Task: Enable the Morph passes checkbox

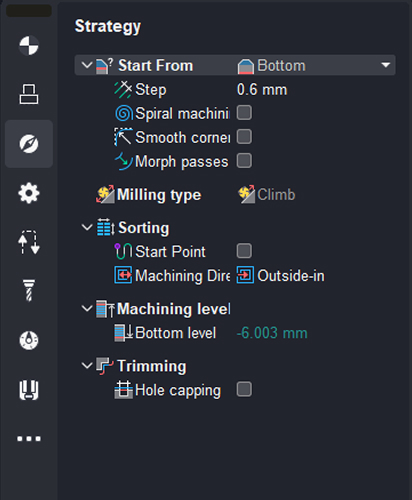Action: 244,161
